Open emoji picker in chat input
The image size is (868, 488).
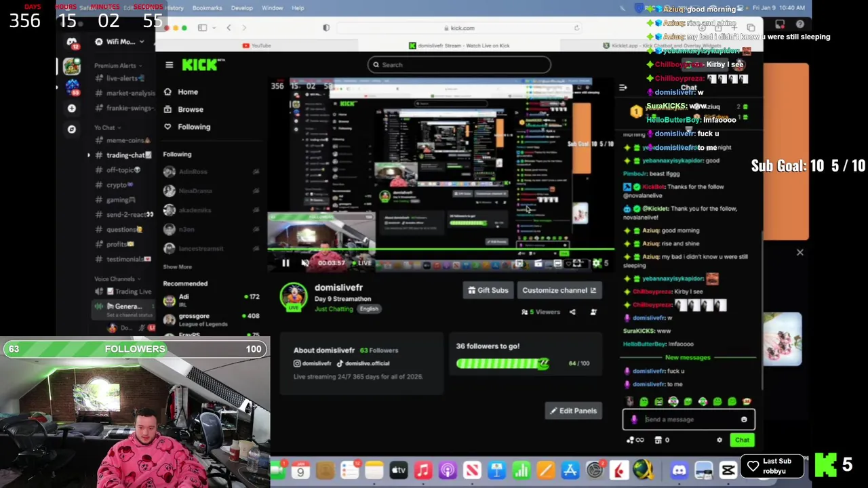point(744,420)
